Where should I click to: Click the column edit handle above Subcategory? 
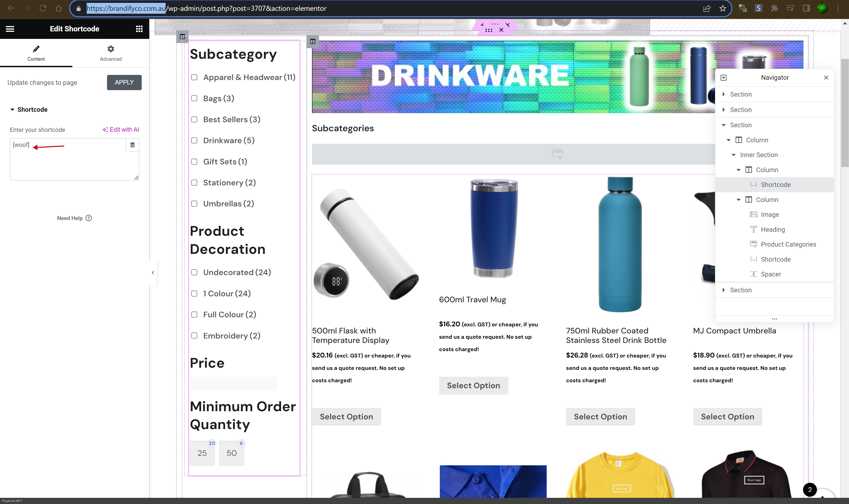(x=182, y=37)
